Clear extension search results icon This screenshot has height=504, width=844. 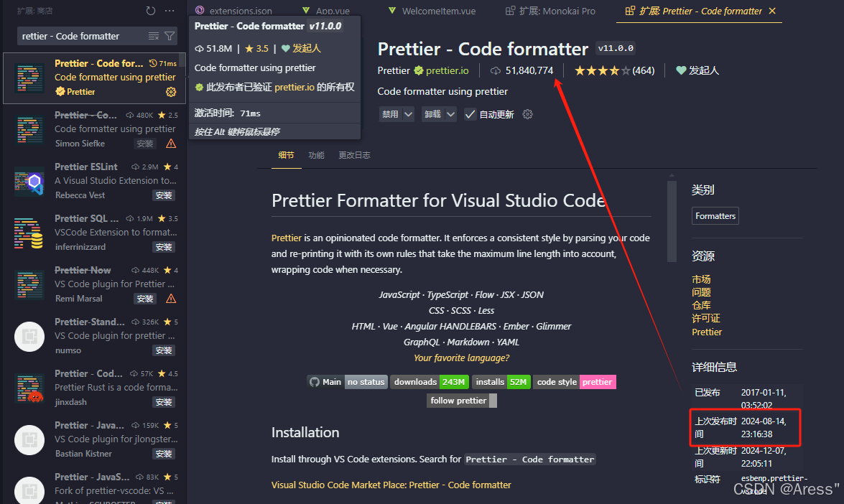pyautogui.click(x=154, y=36)
